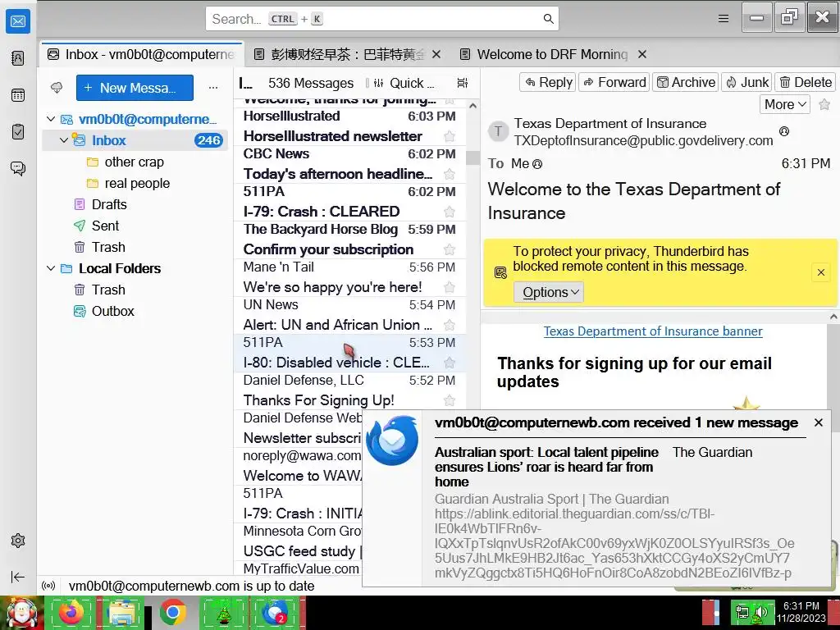Open Firefox from the taskbar

[71, 612]
